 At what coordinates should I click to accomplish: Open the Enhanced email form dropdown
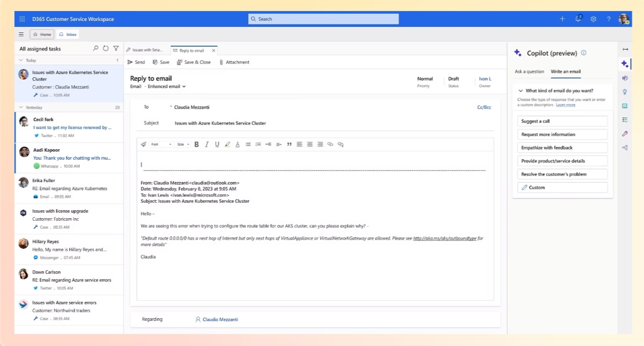tap(166, 87)
